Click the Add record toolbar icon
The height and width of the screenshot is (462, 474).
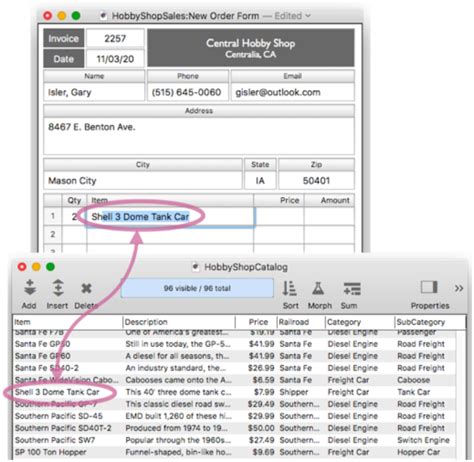pos(30,288)
